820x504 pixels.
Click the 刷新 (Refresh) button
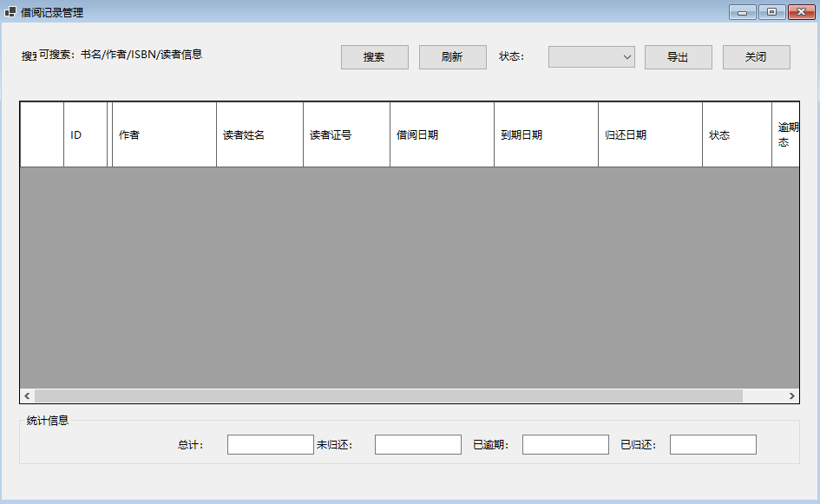tap(452, 56)
